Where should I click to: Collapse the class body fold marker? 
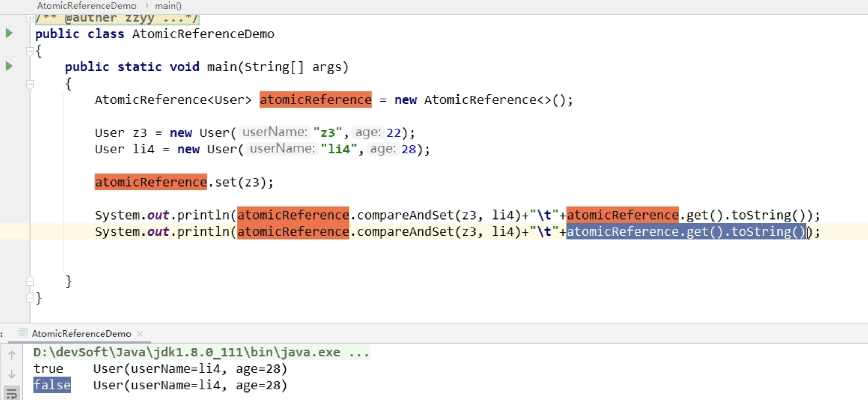tap(30, 52)
